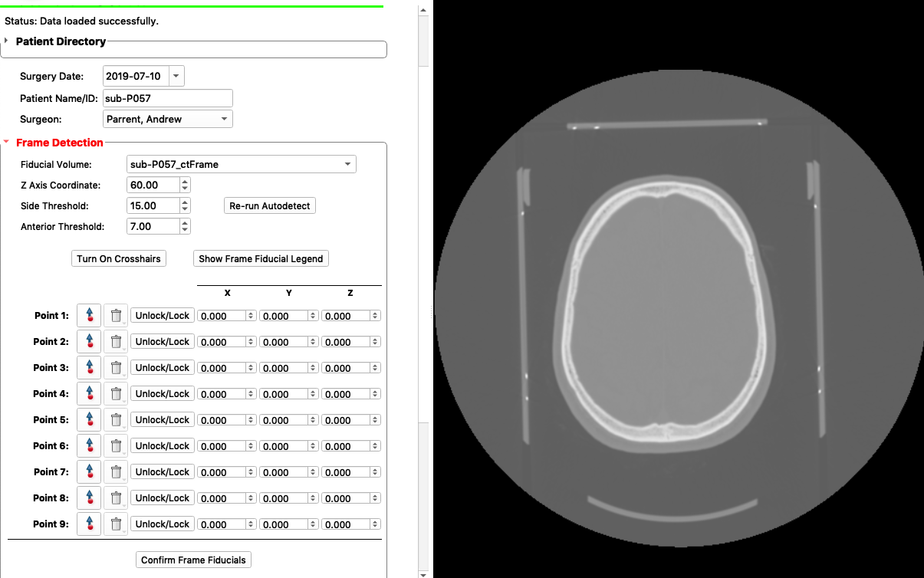Delete Point 9 with trash icon
Image resolution: width=924 pixels, height=578 pixels.
[x=116, y=524]
